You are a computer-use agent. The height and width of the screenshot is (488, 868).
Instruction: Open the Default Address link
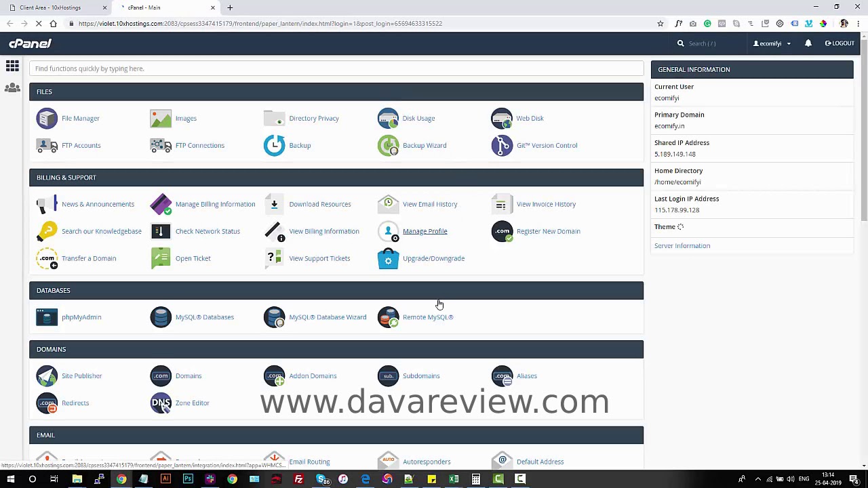click(540, 462)
